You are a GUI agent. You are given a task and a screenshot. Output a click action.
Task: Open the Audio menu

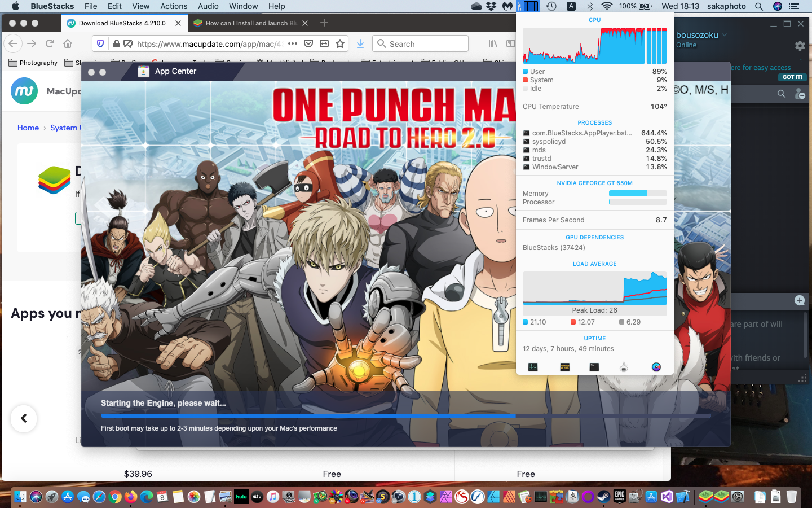tap(208, 6)
